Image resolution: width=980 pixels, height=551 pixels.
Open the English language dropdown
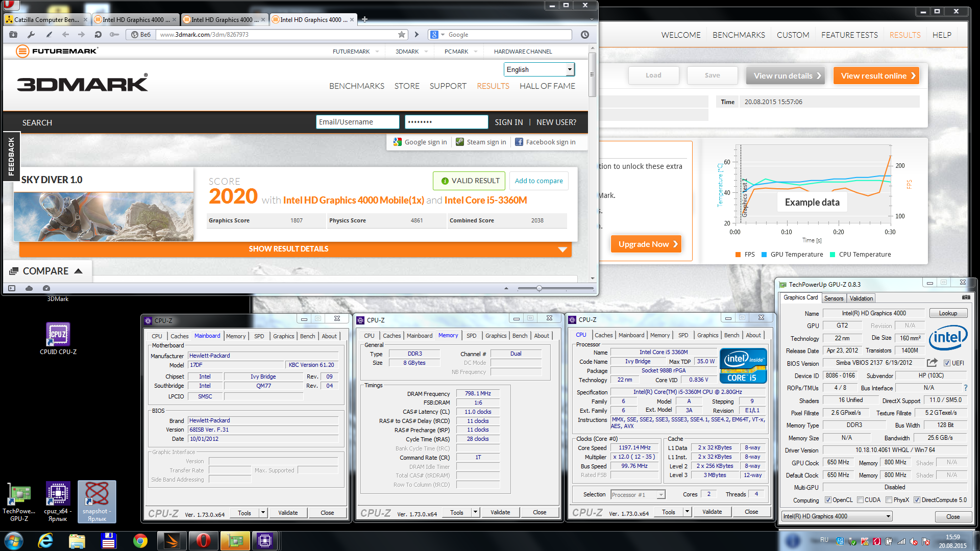(x=539, y=69)
